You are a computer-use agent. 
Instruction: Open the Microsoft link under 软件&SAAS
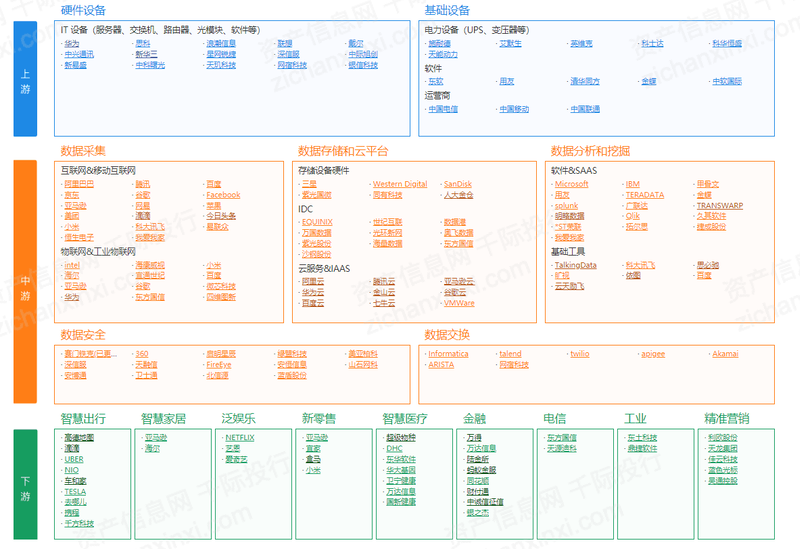(x=572, y=185)
